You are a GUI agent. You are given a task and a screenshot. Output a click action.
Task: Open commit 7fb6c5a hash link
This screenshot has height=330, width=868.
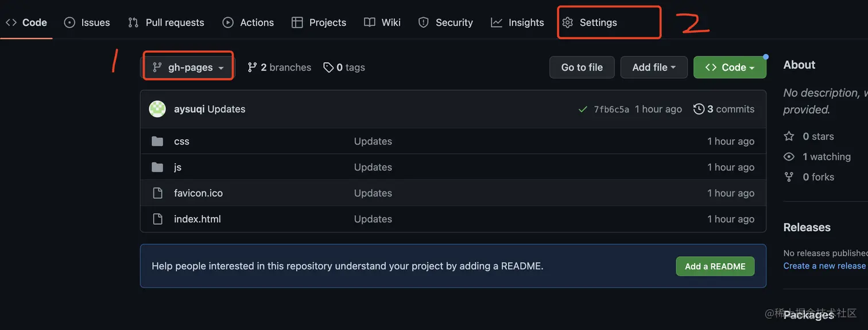[x=611, y=109]
